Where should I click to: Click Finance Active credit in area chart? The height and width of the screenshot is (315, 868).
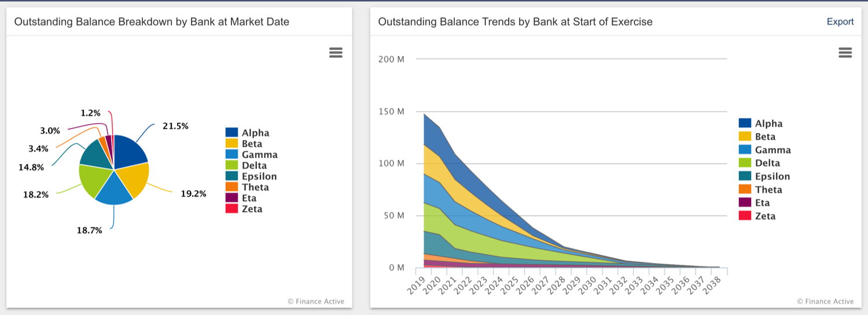click(x=825, y=301)
